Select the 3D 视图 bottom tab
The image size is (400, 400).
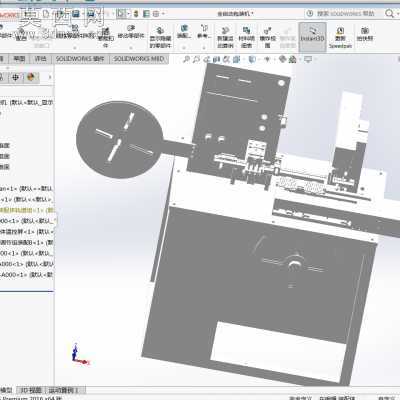point(31,390)
